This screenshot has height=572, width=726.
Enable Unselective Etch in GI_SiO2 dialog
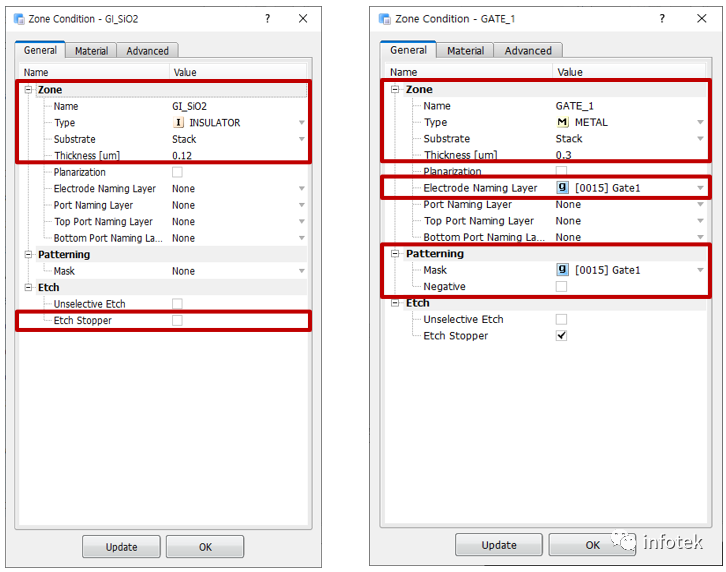pyautogui.click(x=177, y=304)
